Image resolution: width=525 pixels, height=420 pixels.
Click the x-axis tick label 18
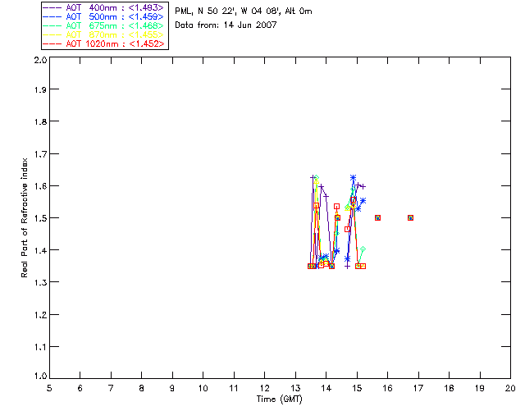pos(449,388)
